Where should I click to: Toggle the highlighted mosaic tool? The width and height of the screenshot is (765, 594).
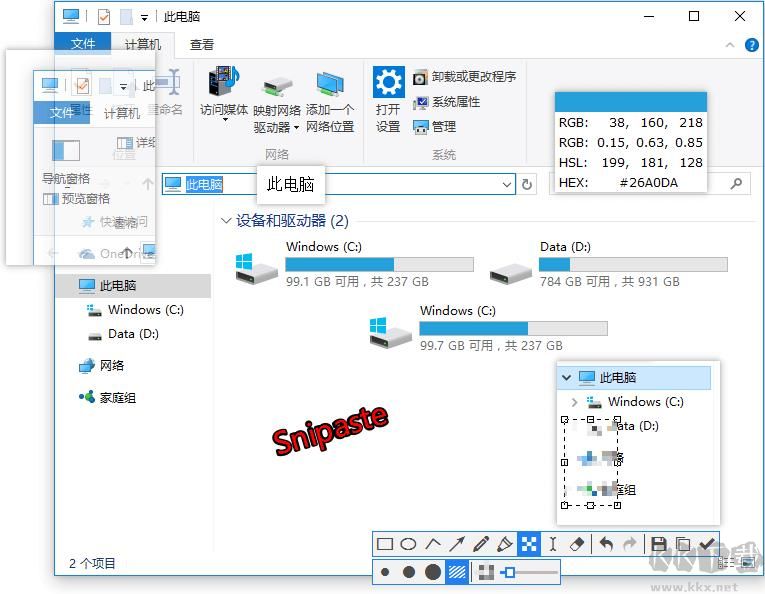pyautogui.click(x=529, y=544)
